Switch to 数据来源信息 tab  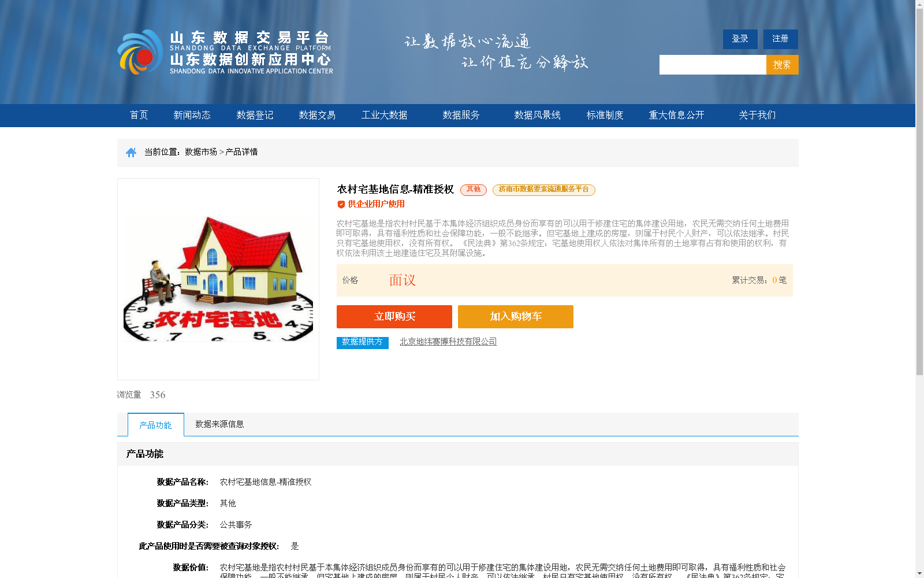pos(219,424)
